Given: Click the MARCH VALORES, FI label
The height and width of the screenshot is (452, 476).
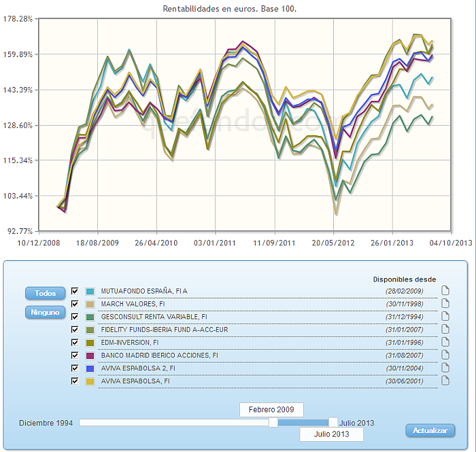Looking at the screenshot, I should tap(133, 304).
